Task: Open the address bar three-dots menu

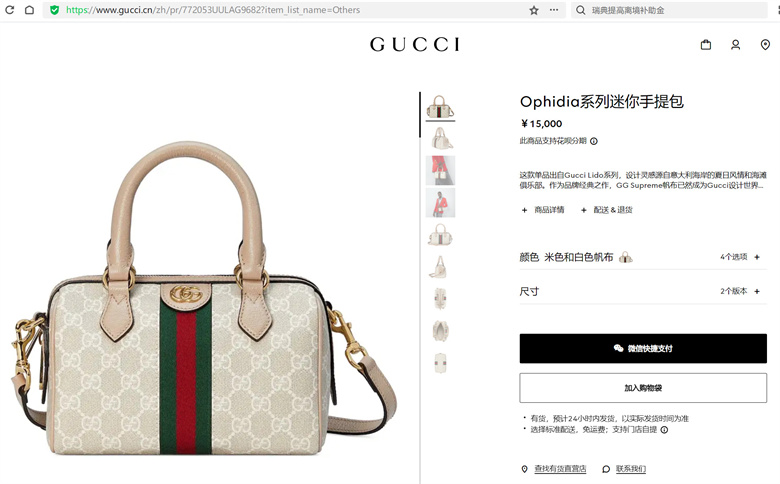Action: [x=554, y=10]
